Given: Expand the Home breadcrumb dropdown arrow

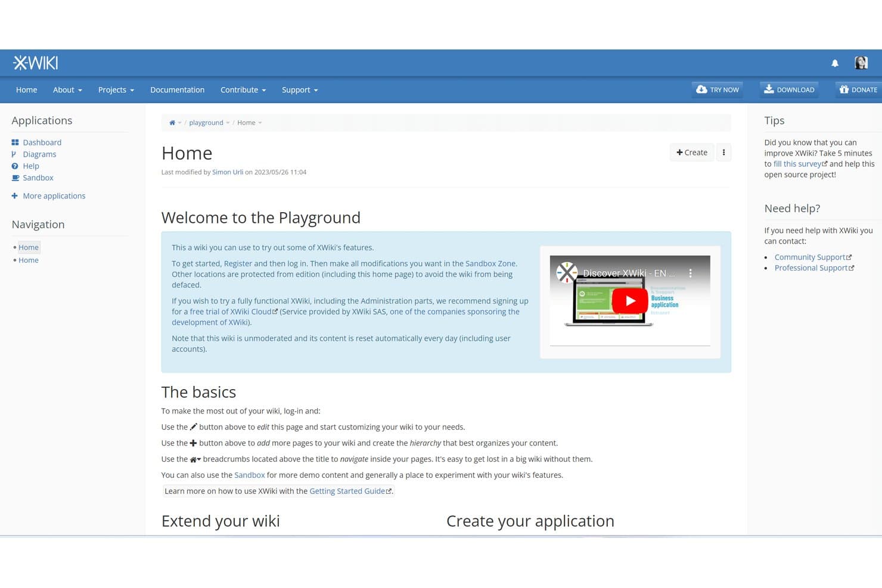Looking at the screenshot, I should [x=260, y=123].
